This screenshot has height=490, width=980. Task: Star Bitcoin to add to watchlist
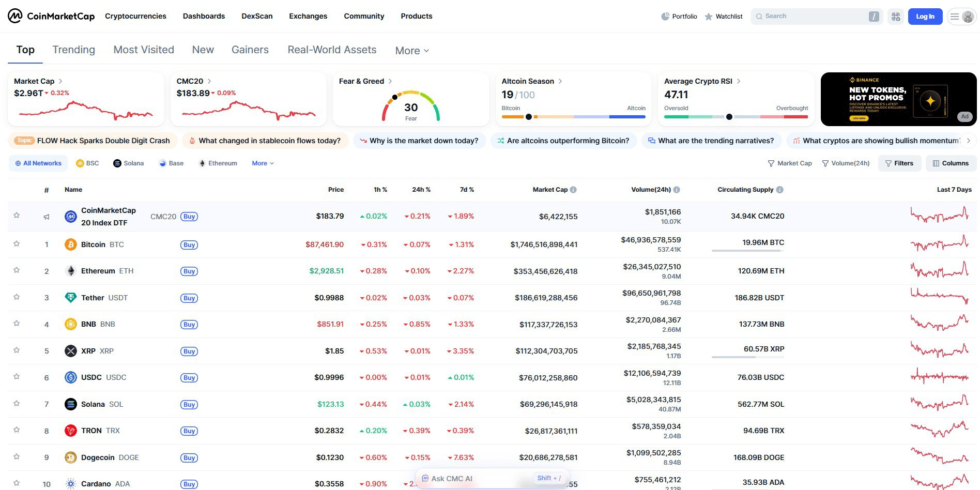(x=17, y=244)
